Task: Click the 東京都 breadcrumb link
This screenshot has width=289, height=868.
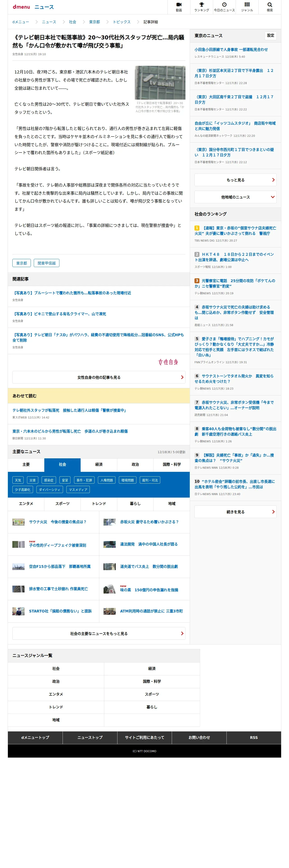Action: [94, 22]
